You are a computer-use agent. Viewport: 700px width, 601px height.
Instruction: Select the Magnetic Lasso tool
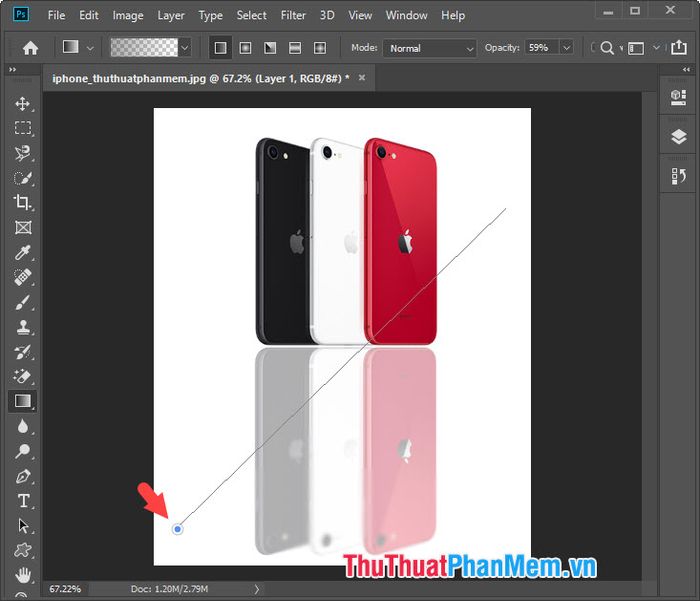click(22, 153)
